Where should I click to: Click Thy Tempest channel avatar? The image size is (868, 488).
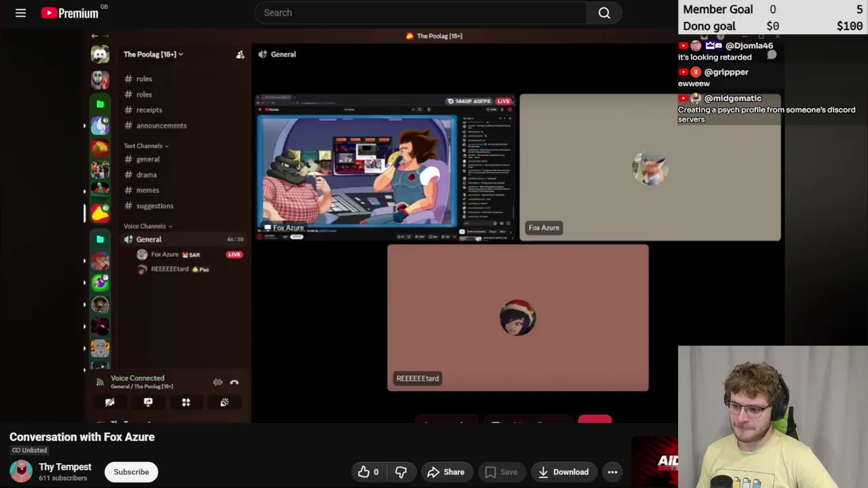click(21, 472)
